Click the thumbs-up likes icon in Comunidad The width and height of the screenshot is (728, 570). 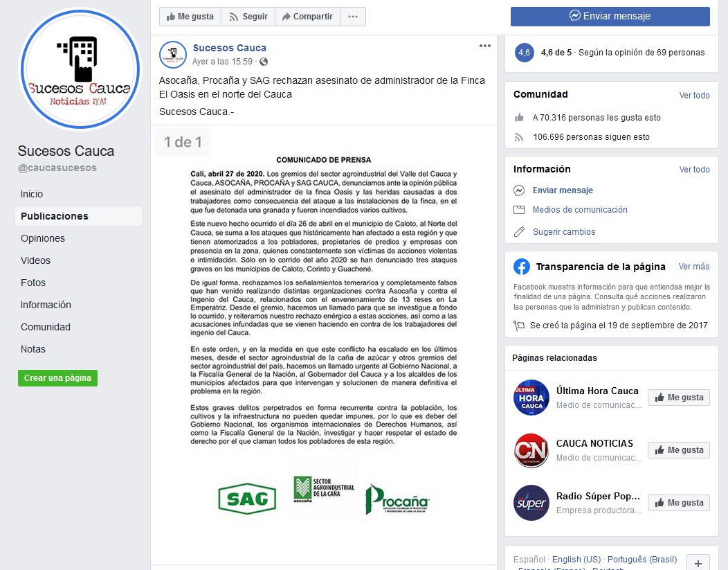click(x=519, y=118)
